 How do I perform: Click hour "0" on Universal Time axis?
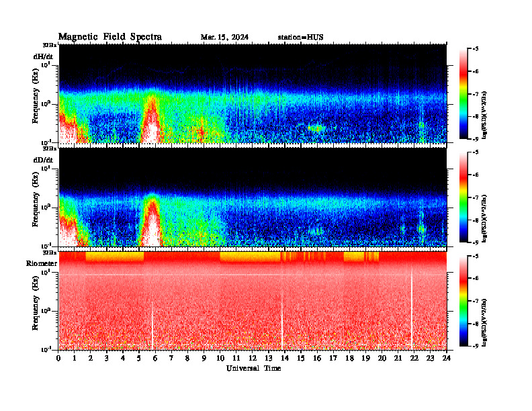[x=58, y=359]
